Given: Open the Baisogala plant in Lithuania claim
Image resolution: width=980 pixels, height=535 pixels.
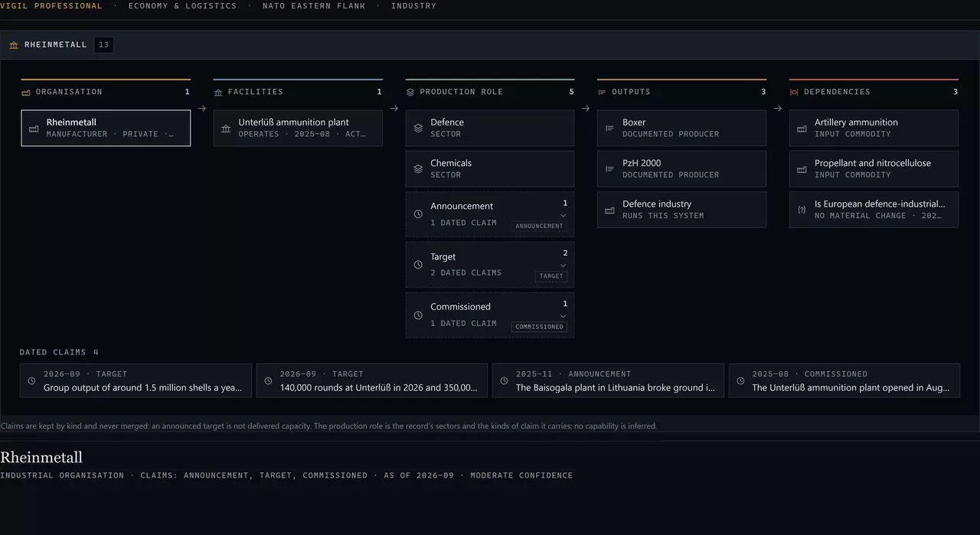Looking at the screenshot, I should pos(608,380).
